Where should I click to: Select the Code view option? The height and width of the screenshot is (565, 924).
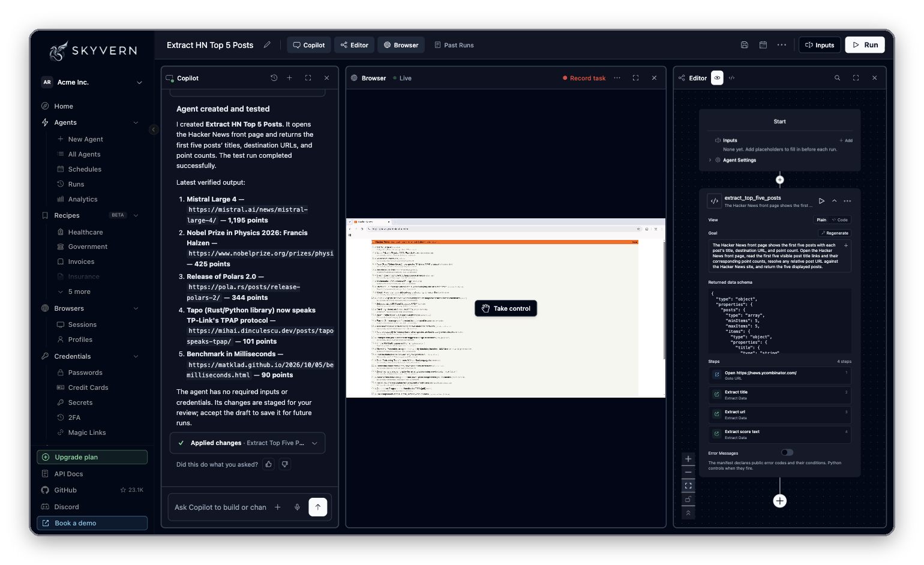(x=840, y=220)
